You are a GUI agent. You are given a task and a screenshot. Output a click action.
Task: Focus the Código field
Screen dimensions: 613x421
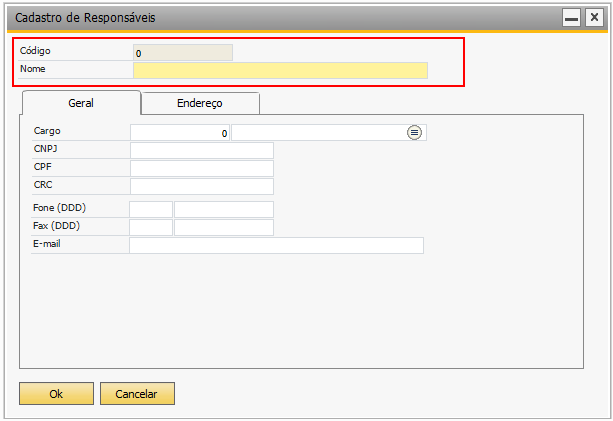[183, 53]
